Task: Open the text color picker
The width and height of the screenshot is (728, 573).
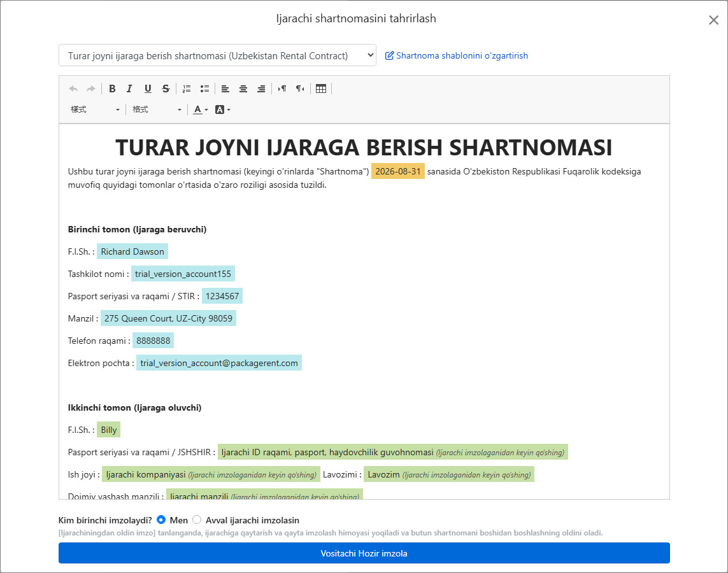Action: (201, 110)
